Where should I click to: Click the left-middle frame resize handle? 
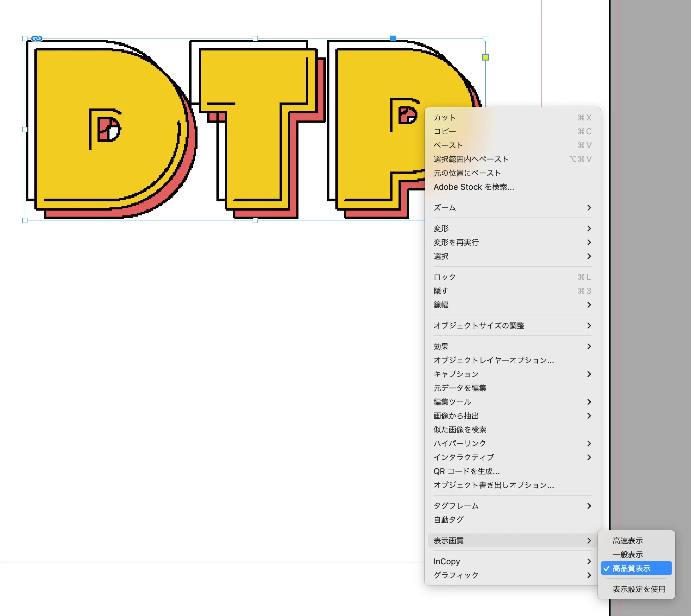pyautogui.click(x=25, y=129)
